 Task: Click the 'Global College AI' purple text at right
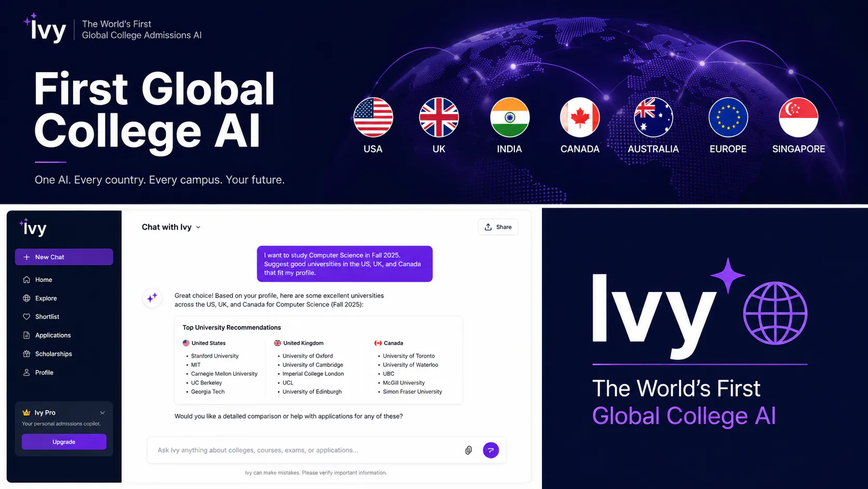684,416
